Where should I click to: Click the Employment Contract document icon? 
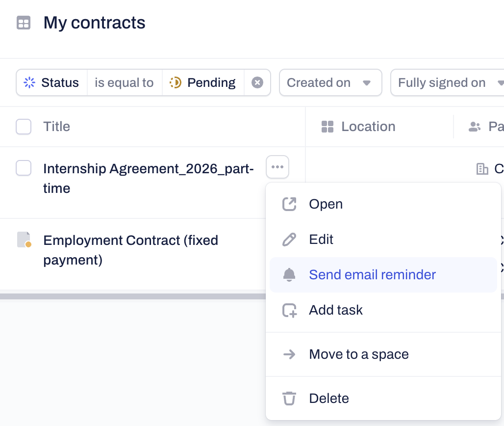point(24,240)
